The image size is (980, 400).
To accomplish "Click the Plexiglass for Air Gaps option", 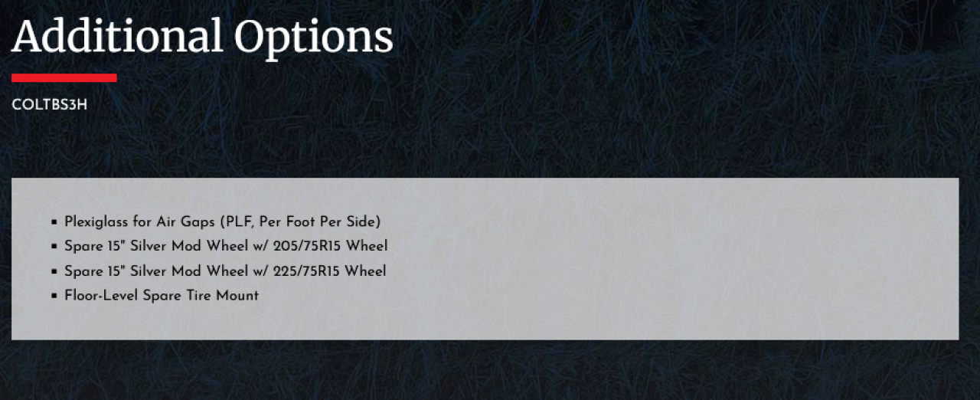I will [223, 221].
